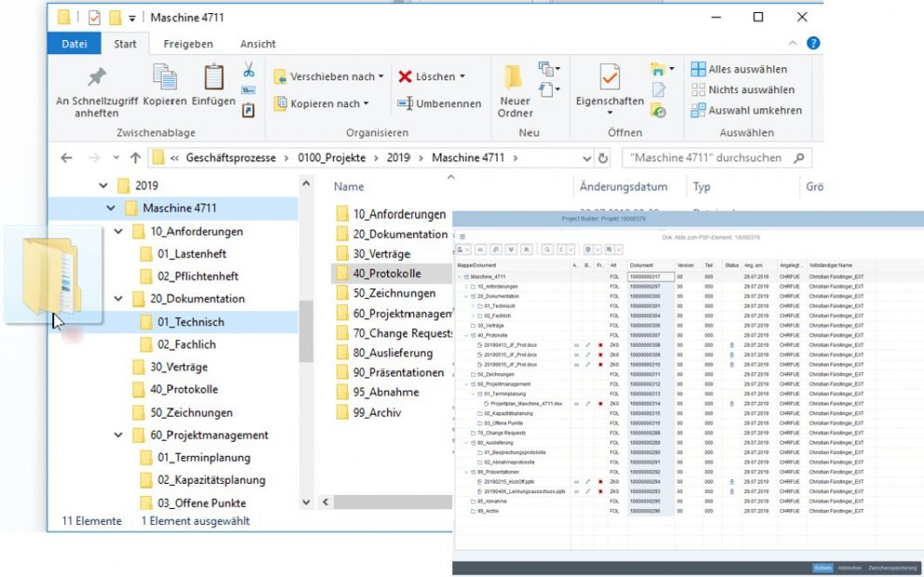
Task: Click the scissors Ausschneiden icon
Action: pos(249,70)
